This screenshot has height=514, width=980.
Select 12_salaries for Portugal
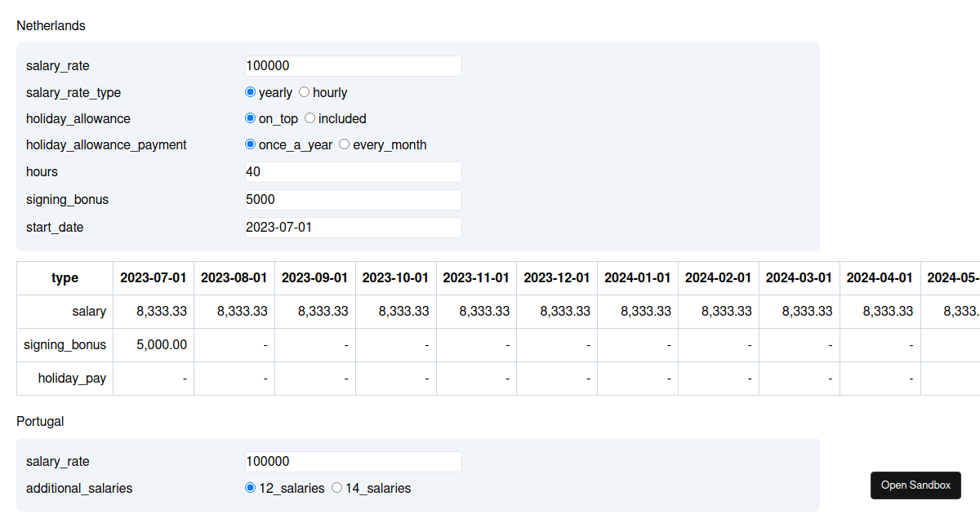250,487
